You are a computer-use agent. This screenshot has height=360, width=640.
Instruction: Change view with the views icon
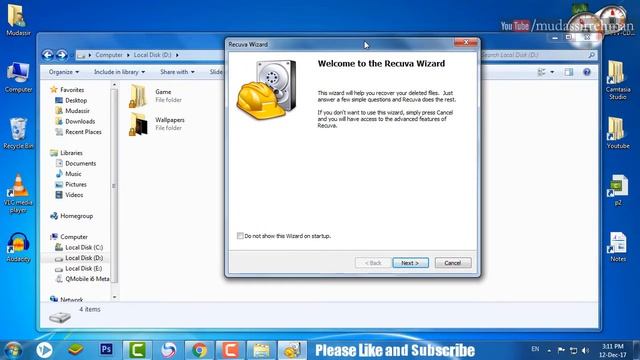(542, 72)
